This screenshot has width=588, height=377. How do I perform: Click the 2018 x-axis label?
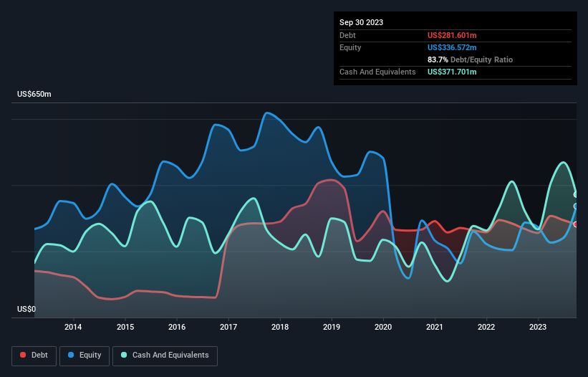[280, 327]
